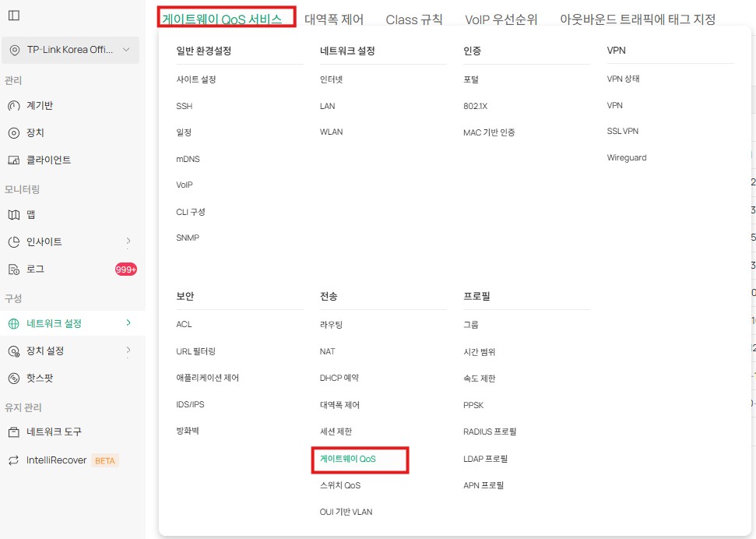756x539 pixels.
Task: Click the 인사이트 sidebar icon
Action: click(13, 242)
